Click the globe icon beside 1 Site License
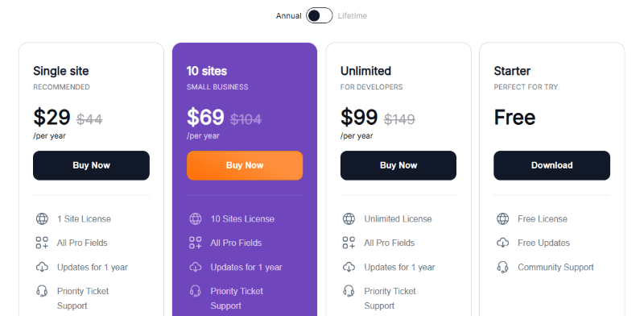The width and height of the screenshot is (644, 316). pos(42,218)
